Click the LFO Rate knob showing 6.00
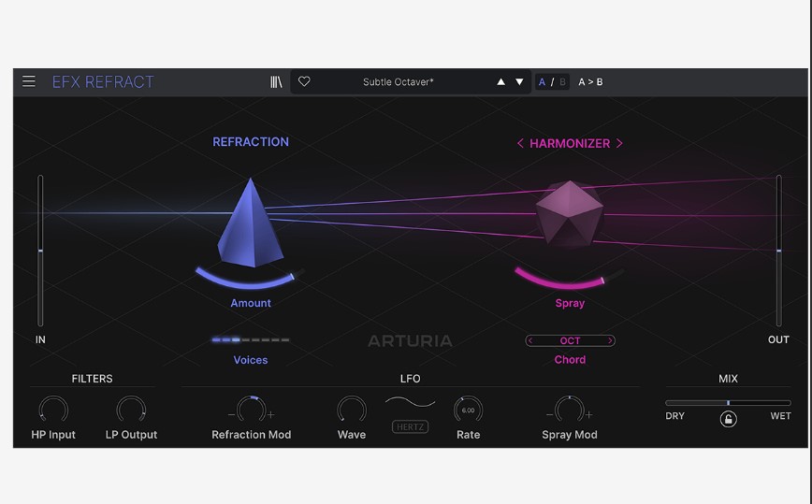Viewport: 812px width, 504px height. coord(468,410)
